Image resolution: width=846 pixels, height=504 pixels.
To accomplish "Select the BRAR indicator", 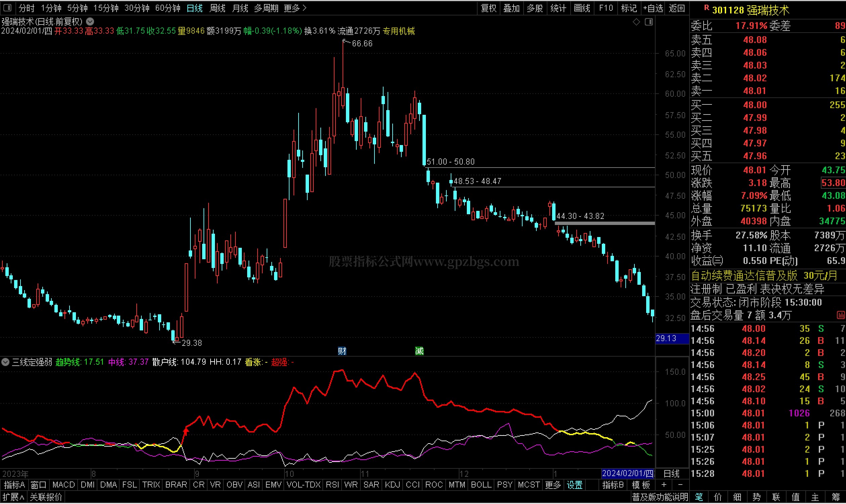I will point(176,485).
